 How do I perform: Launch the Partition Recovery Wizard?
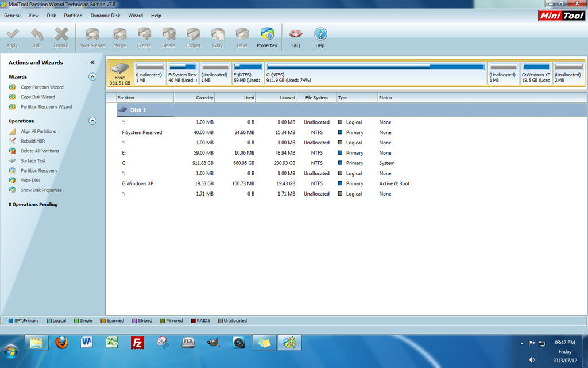tap(46, 106)
